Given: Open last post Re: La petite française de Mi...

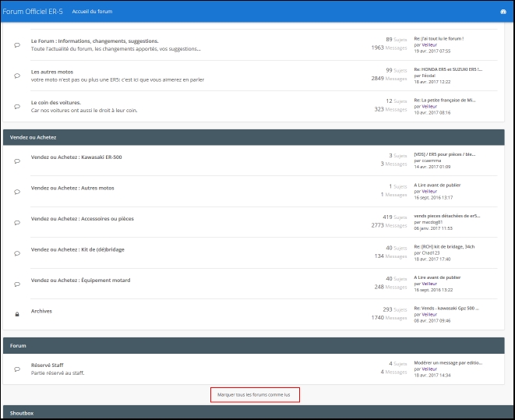Looking at the screenshot, I should [445, 101].
